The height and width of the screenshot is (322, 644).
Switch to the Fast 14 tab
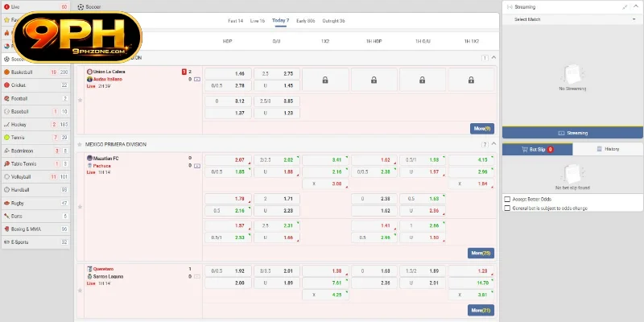(236, 21)
